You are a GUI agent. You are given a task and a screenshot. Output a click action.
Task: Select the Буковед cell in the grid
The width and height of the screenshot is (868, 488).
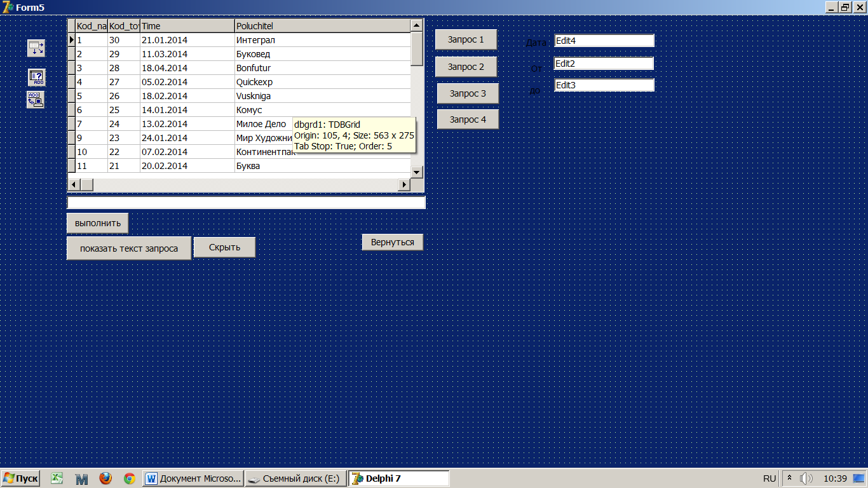click(323, 54)
